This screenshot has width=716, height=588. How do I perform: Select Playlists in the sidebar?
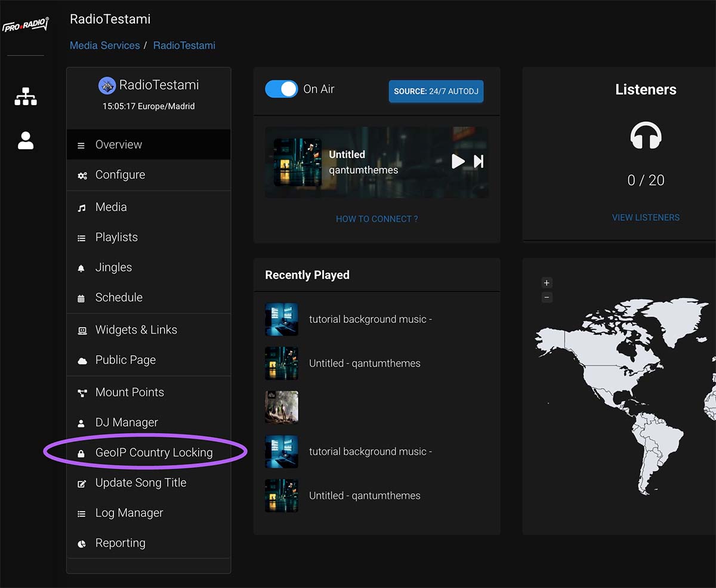(x=116, y=237)
